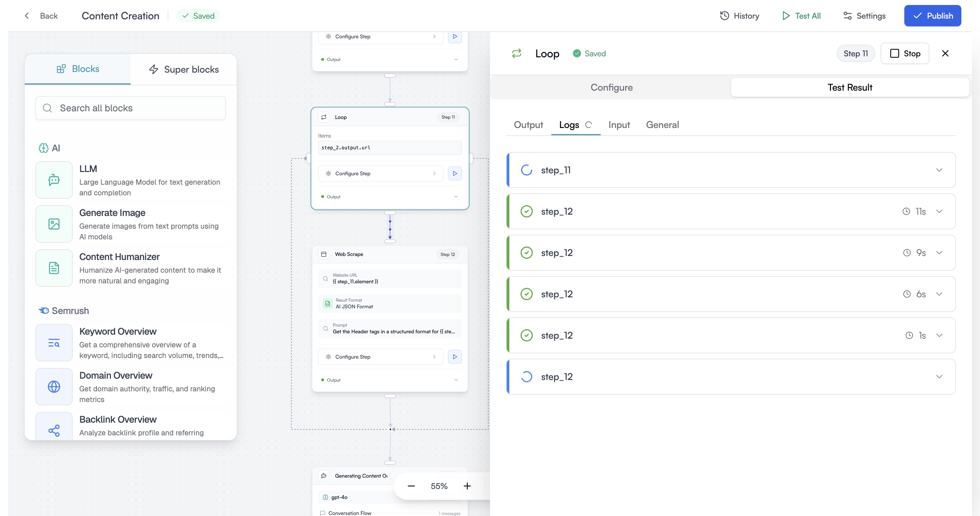Focus the Search all blocks field
Screen dimensions: 980x516
click(x=130, y=108)
